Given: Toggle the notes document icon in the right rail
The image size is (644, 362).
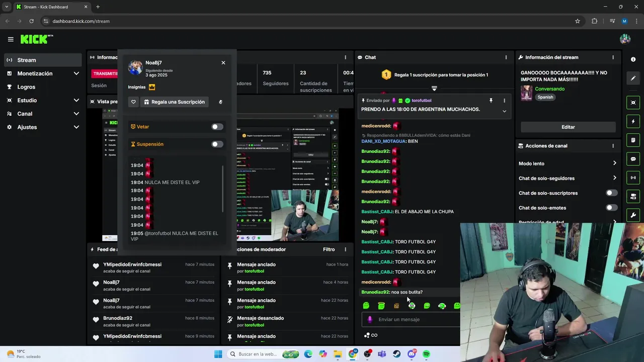Looking at the screenshot, I should [x=633, y=140].
